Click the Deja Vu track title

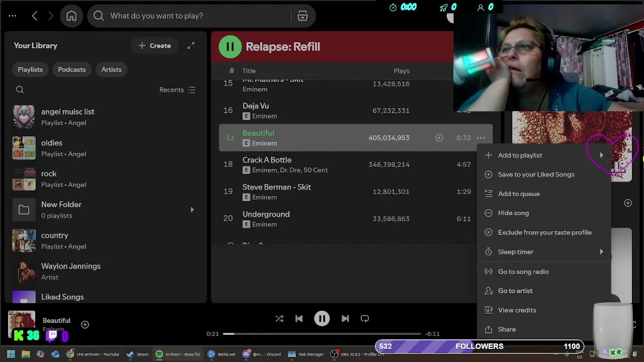click(256, 106)
